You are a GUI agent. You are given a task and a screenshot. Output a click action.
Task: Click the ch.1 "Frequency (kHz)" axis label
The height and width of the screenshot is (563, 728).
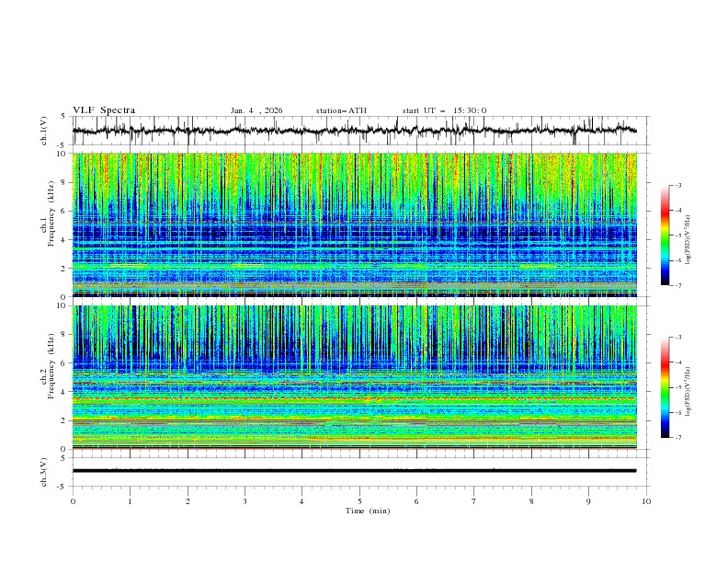coord(51,214)
